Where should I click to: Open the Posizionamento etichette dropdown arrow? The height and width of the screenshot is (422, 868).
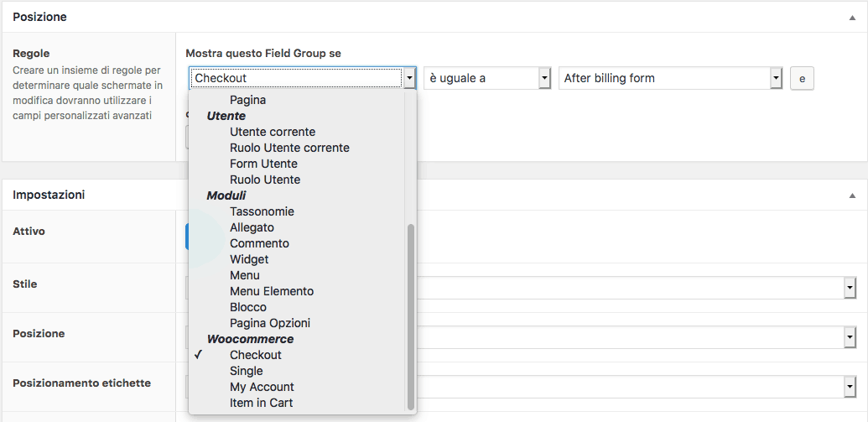pyautogui.click(x=850, y=387)
